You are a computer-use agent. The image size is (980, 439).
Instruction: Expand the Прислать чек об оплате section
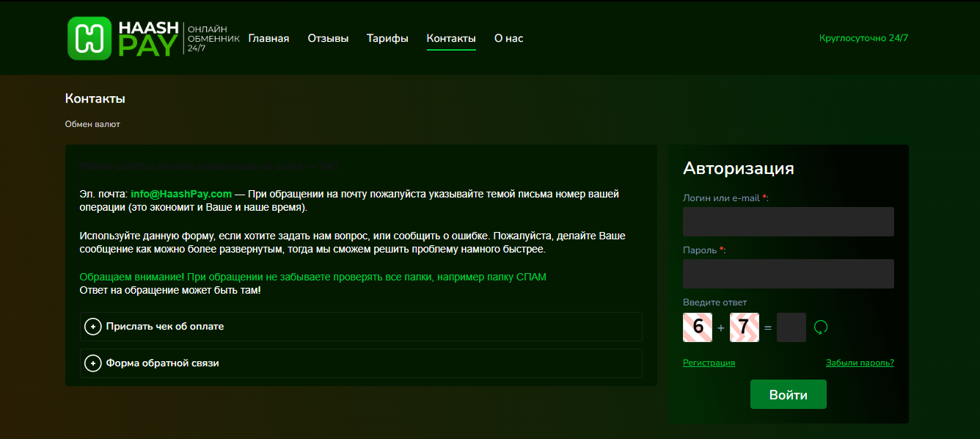361,327
